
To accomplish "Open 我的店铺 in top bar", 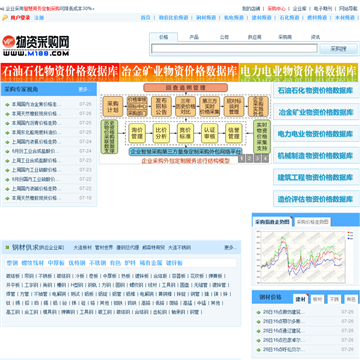I will point(251,9).
